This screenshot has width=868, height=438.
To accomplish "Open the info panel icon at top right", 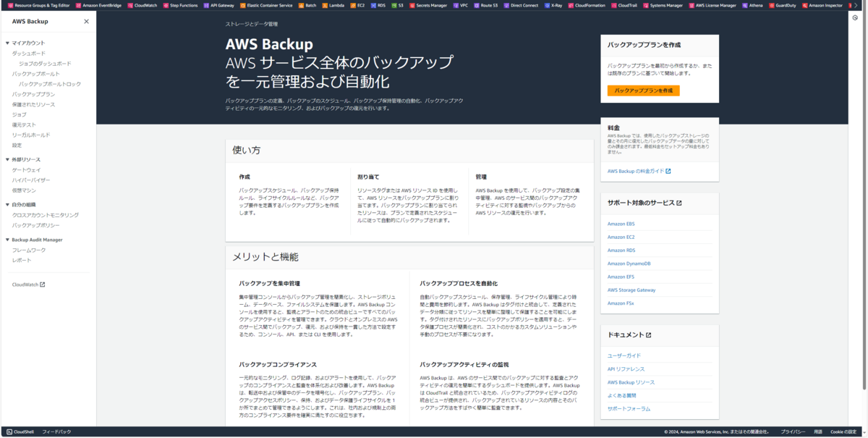I will pos(854,18).
